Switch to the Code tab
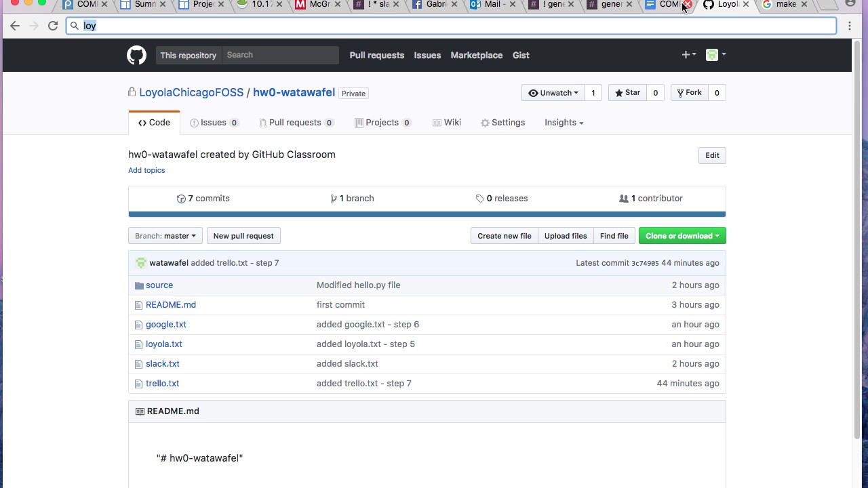The width and height of the screenshot is (868, 488). [154, 123]
